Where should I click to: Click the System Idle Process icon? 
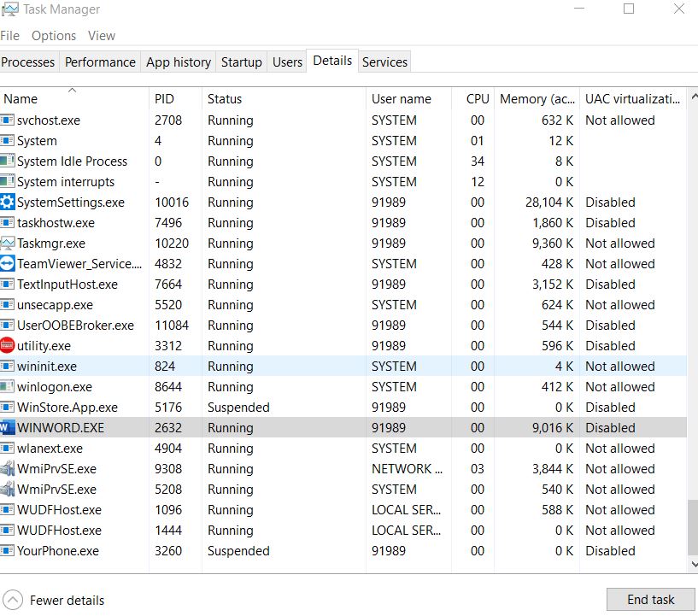(x=7, y=161)
